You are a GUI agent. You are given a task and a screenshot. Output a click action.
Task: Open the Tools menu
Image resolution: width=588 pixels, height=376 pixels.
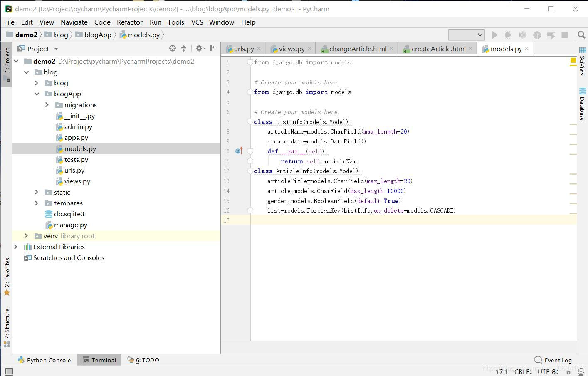coord(176,22)
